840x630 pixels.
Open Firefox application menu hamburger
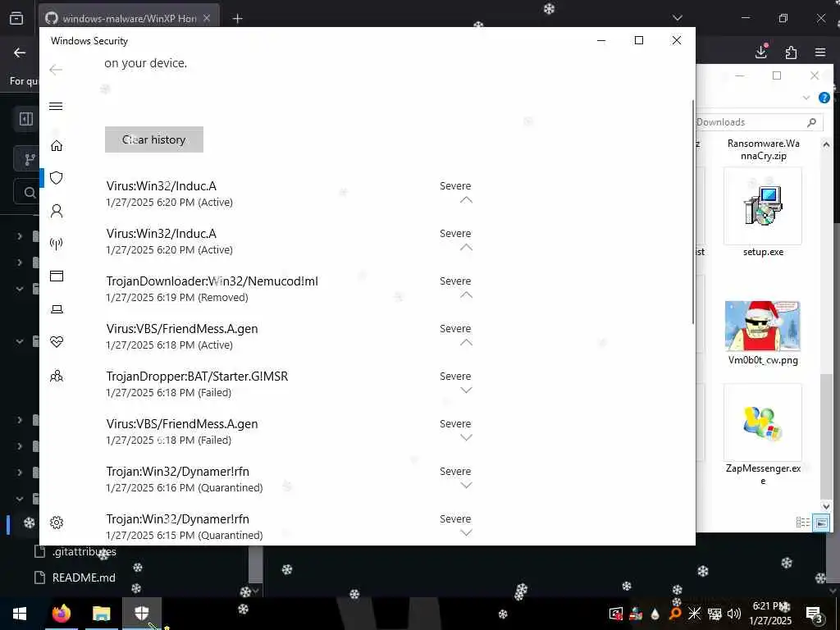tap(820, 52)
